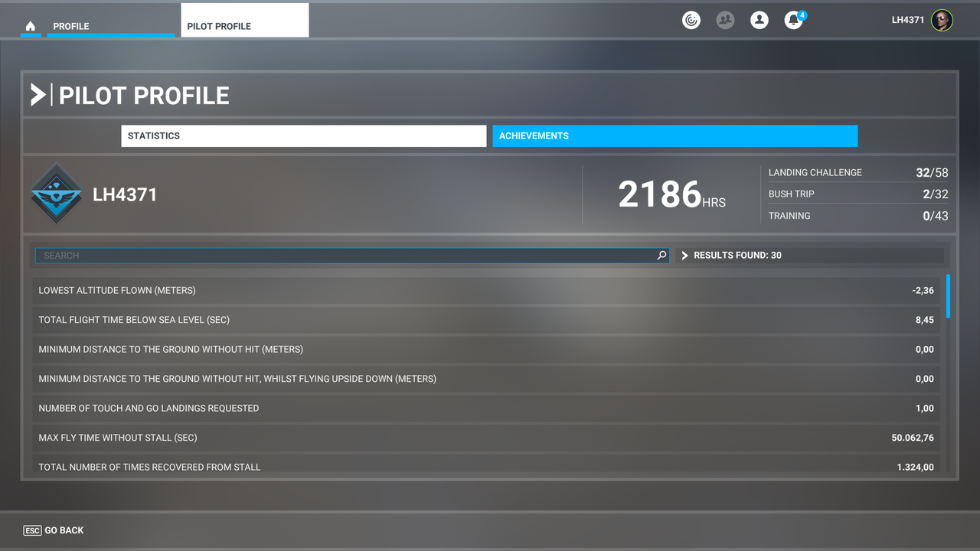The image size is (980, 551).
Task: Select the Pilot Profile tab
Action: click(245, 21)
